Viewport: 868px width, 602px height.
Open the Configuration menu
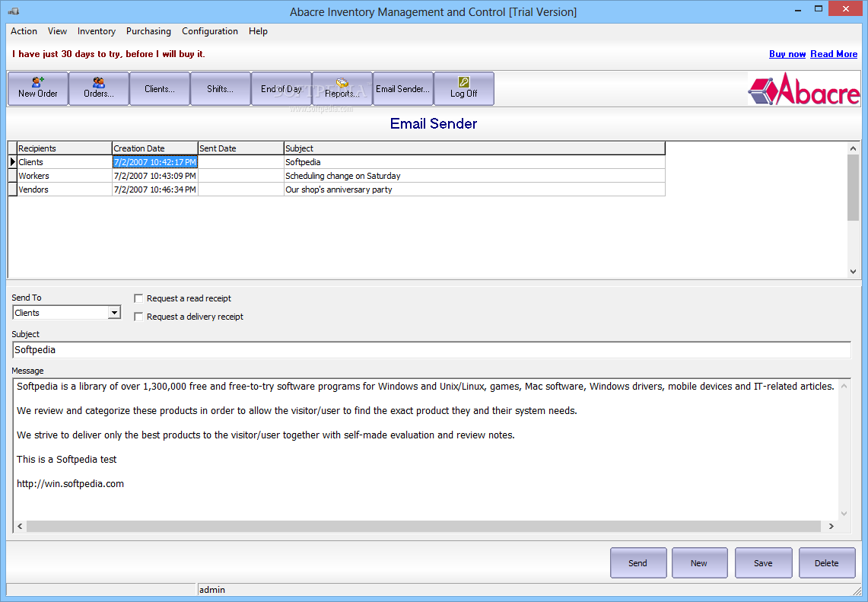210,31
